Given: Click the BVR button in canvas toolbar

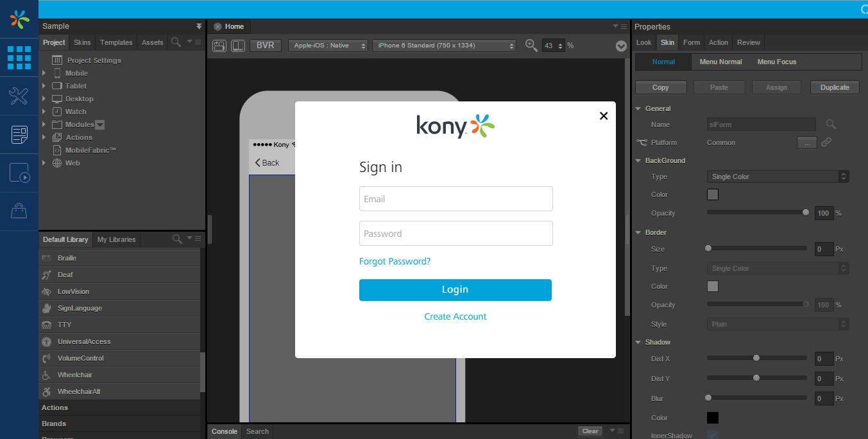Looking at the screenshot, I should (x=266, y=46).
